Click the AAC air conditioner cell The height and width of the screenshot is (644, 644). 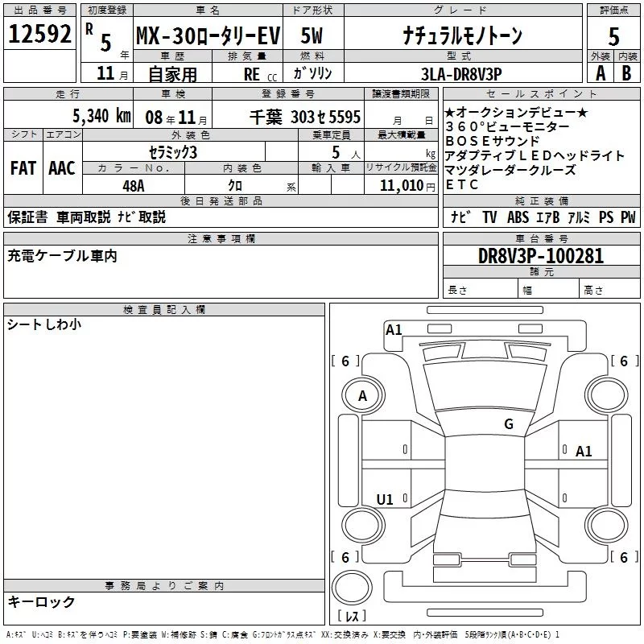point(61,168)
